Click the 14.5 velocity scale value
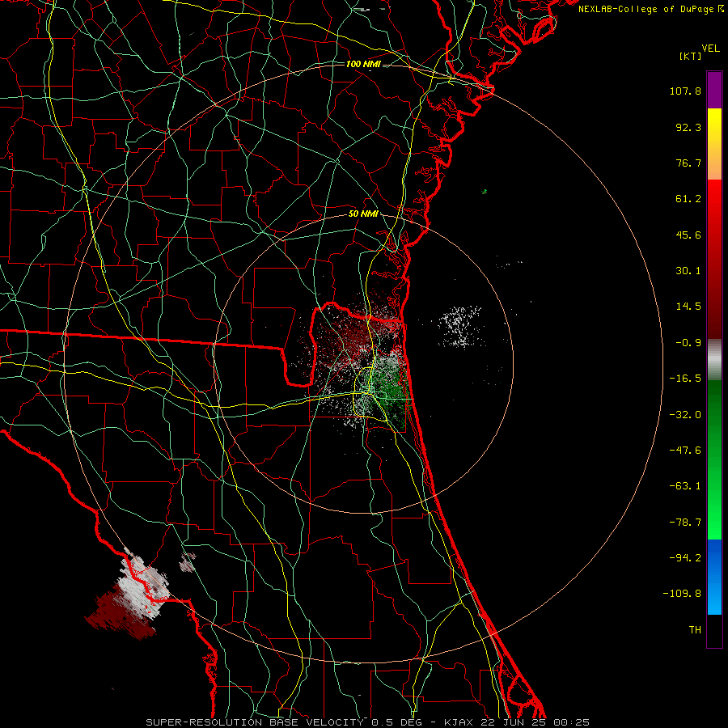This screenshot has height=728, width=728. (688, 307)
